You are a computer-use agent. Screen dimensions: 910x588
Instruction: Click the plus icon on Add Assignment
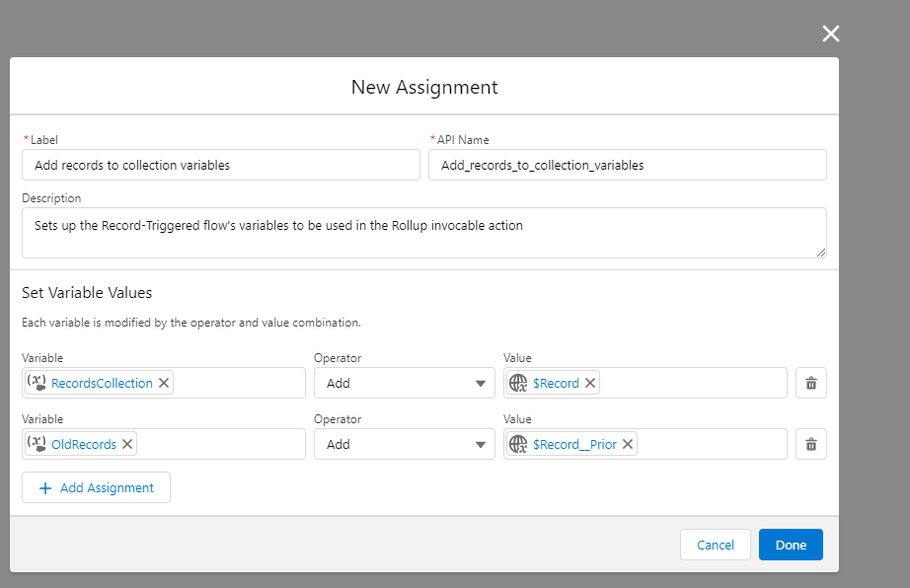pyautogui.click(x=46, y=486)
